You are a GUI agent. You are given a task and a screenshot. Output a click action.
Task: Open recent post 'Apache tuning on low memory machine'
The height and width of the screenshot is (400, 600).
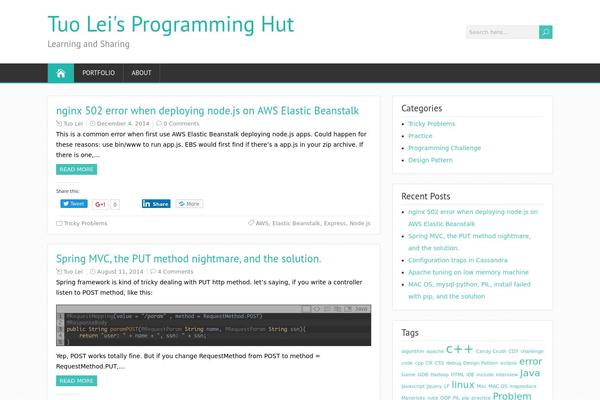point(468,272)
